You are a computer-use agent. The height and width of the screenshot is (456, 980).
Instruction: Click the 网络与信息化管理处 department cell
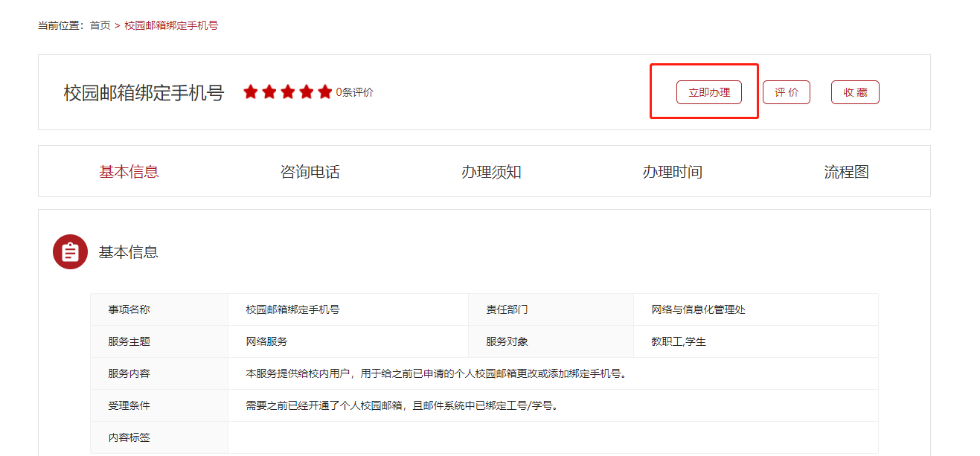pos(755,309)
